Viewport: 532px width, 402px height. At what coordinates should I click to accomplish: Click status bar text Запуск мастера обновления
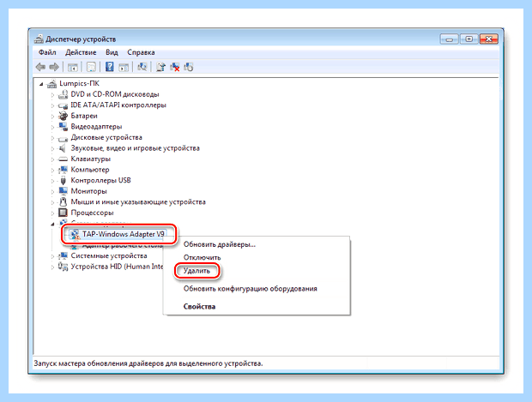(148, 363)
